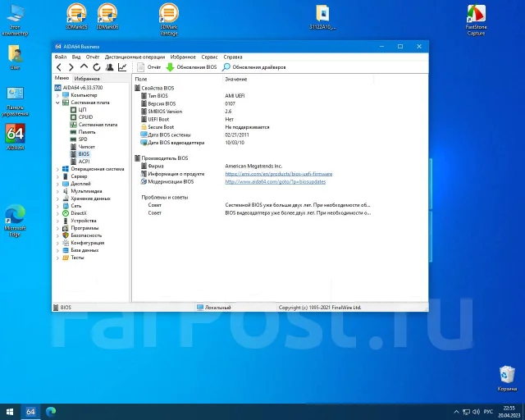Open the Корзина recycle bin icon
Screen dimensions: 525x420
click(507, 378)
